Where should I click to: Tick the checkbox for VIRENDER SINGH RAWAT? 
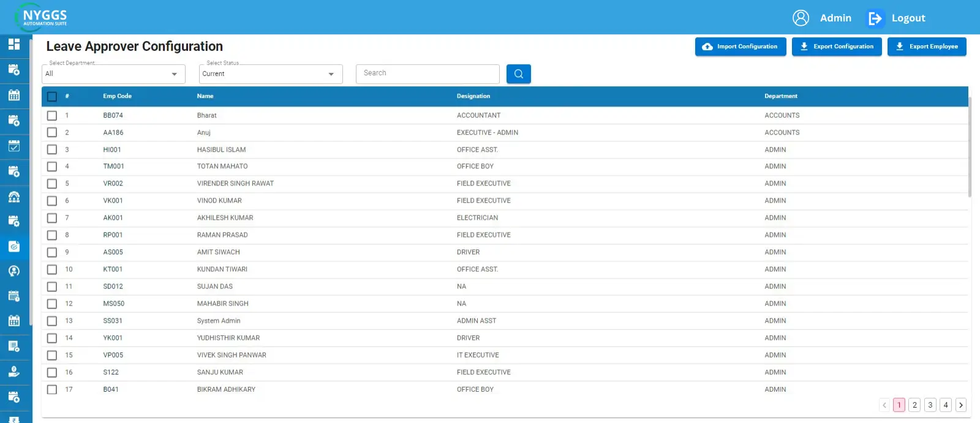pos(52,184)
